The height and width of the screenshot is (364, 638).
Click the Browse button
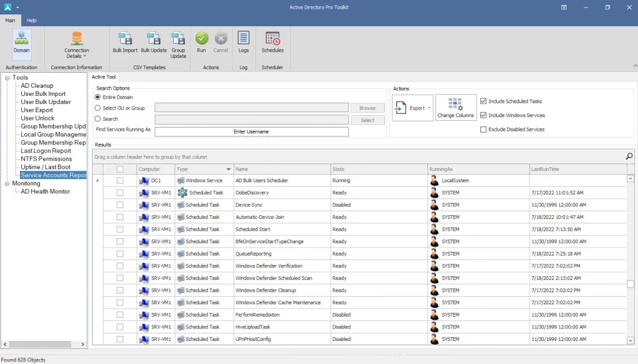tap(368, 108)
